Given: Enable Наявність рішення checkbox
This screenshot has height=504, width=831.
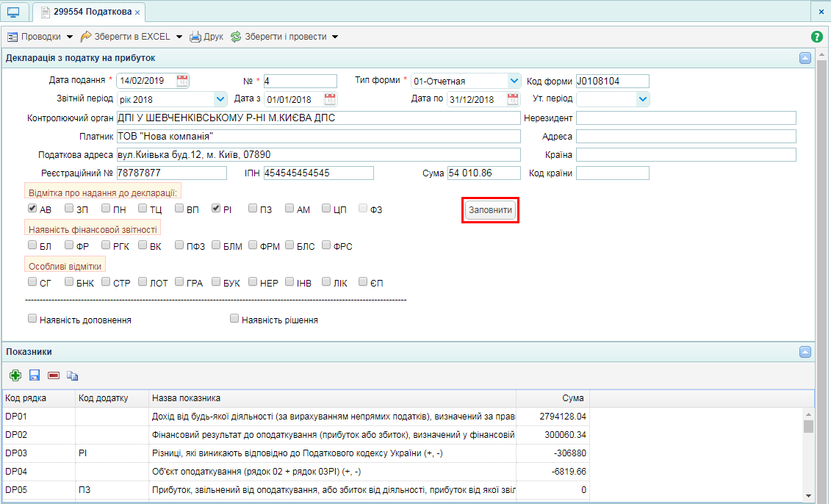Looking at the screenshot, I should [234, 319].
